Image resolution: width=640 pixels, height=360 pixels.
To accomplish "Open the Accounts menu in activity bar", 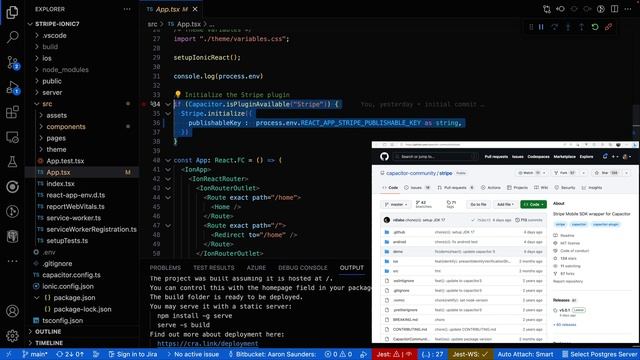I will 12,311.
